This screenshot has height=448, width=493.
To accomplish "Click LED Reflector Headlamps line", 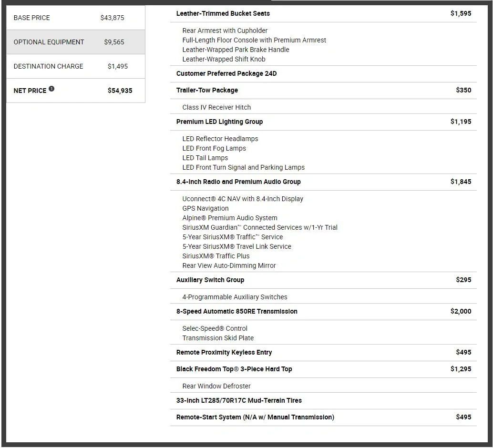I will click(220, 139).
